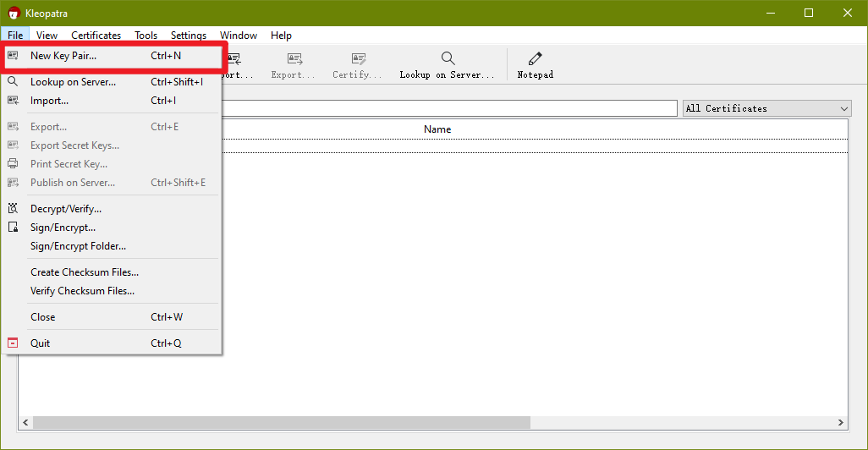Image resolution: width=868 pixels, height=450 pixels.
Task: Click the Lookup on Server toolbar magnifier icon
Action: 448,58
